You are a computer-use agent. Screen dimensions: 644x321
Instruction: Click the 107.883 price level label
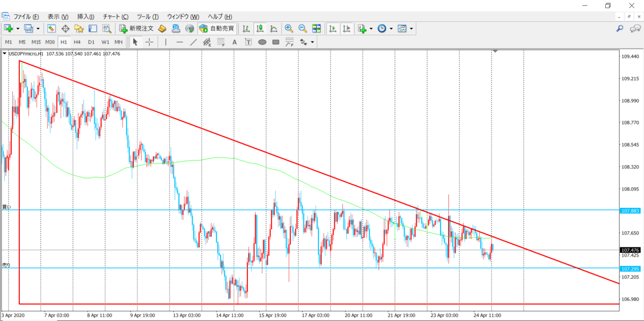(629, 210)
